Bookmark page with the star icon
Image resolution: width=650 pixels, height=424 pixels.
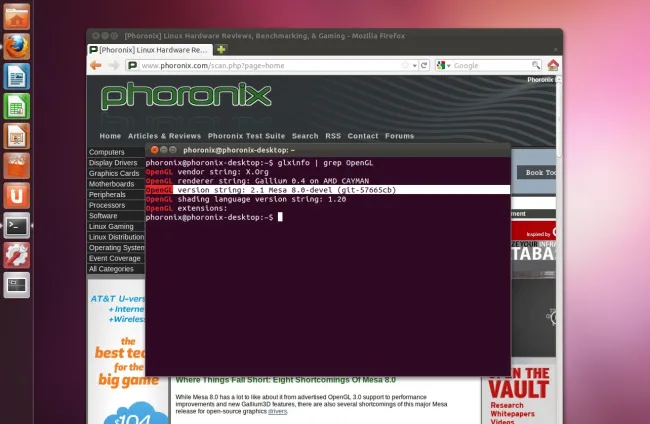point(405,65)
